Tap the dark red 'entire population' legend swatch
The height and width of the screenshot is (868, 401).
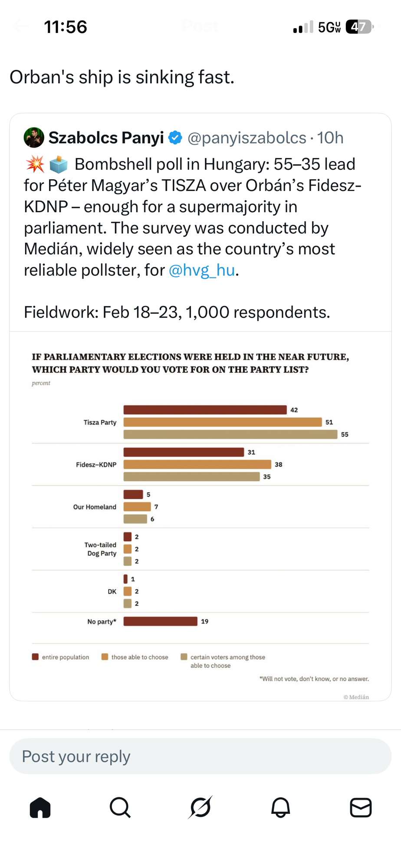click(35, 657)
